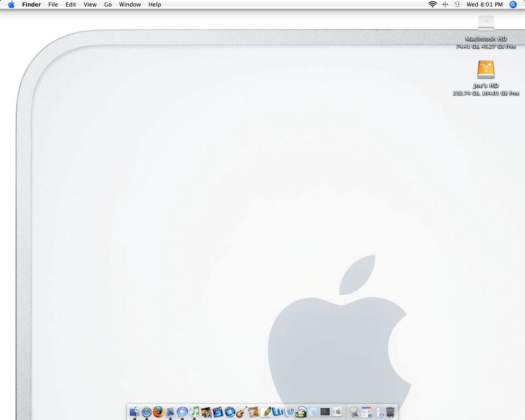This screenshot has width=525, height=420.
Task: Open the Trash in the Dock
Action: [x=390, y=412]
